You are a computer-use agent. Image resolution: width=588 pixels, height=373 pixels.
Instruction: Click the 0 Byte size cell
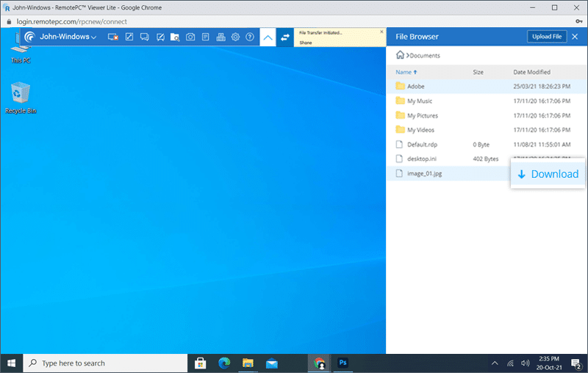click(481, 144)
